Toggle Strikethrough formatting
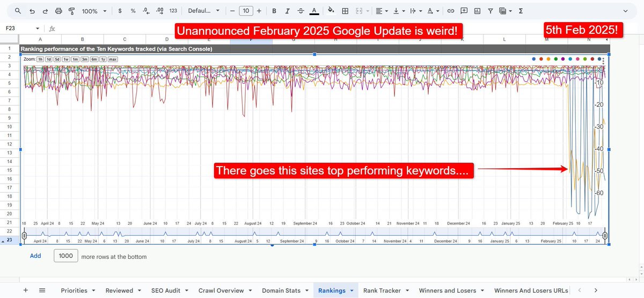 [300, 11]
